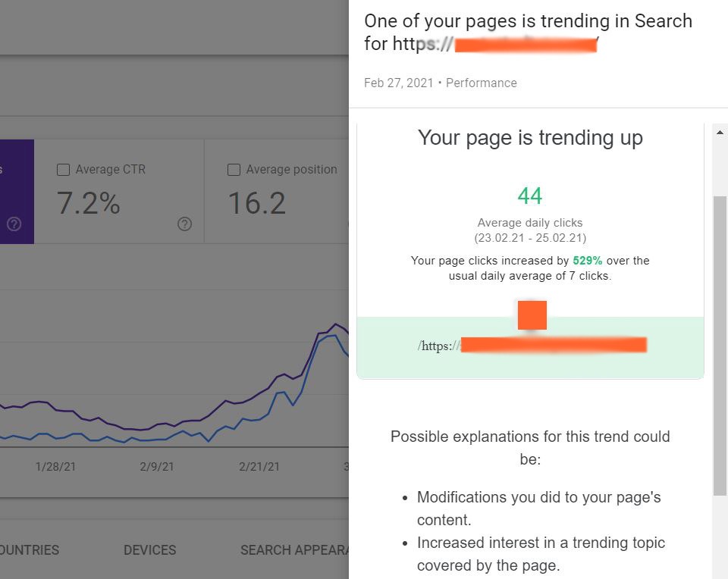Open the page link in the notification title

coord(504,44)
